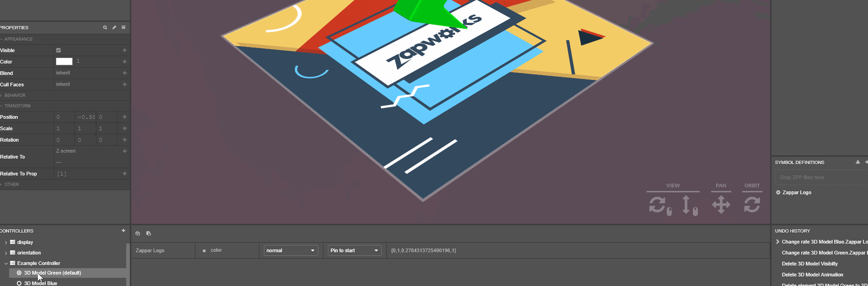Click the View vertical zoom mouse icon

point(690,206)
